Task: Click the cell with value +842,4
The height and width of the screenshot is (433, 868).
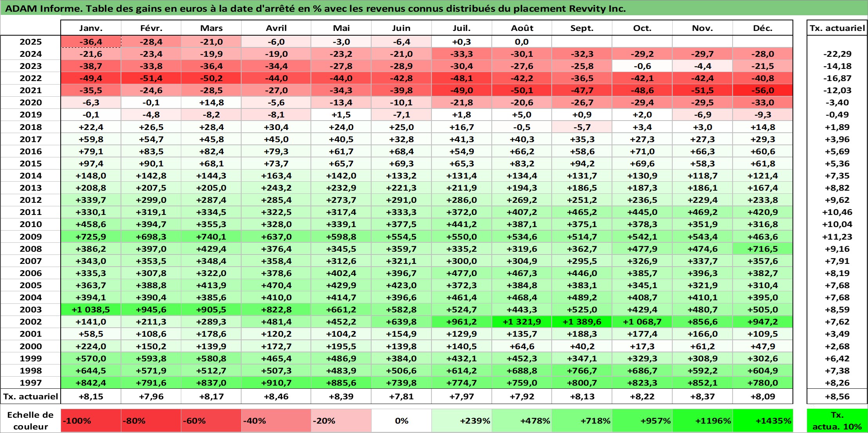Action: 91,383
